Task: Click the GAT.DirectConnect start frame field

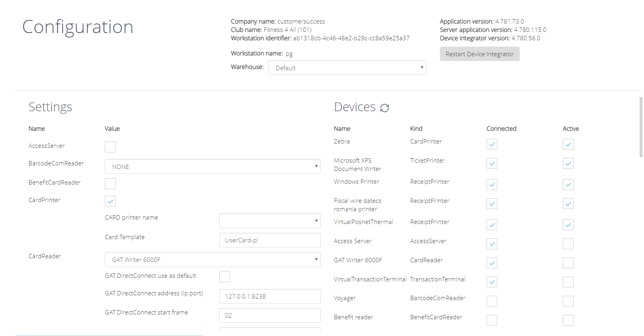Action: (x=269, y=316)
